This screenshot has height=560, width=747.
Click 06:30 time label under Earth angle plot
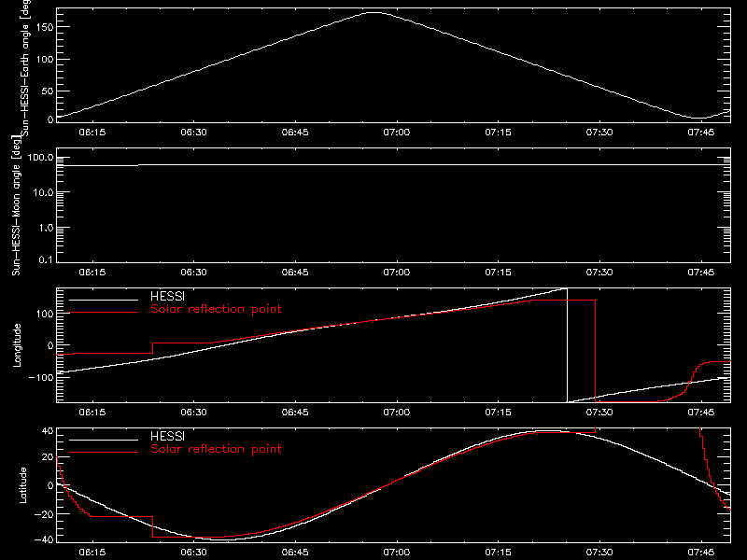coord(193,133)
